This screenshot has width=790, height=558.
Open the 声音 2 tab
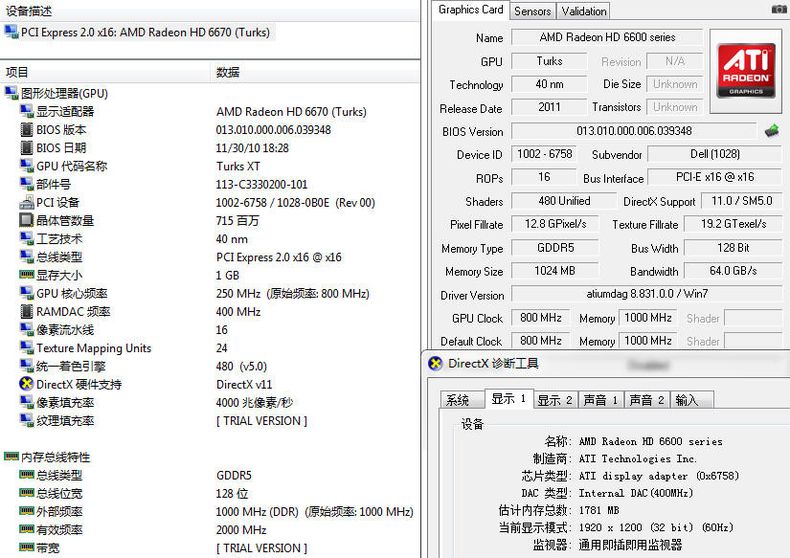646,400
